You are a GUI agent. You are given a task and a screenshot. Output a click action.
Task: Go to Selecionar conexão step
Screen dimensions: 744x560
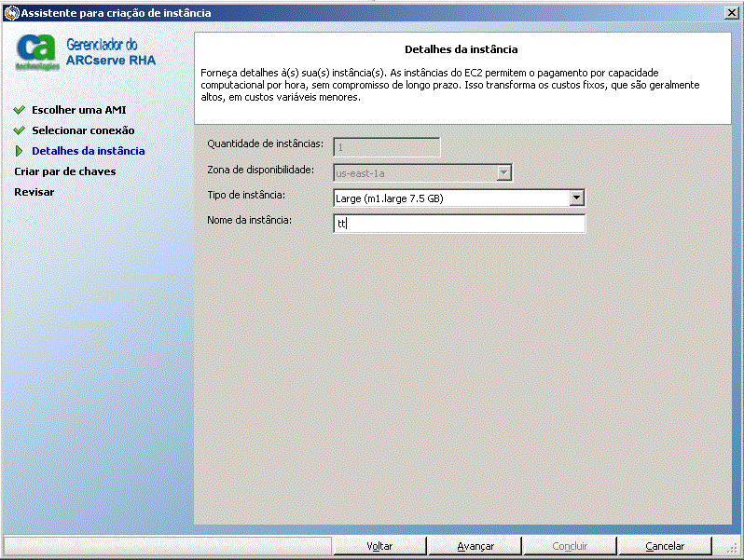coord(83,130)
